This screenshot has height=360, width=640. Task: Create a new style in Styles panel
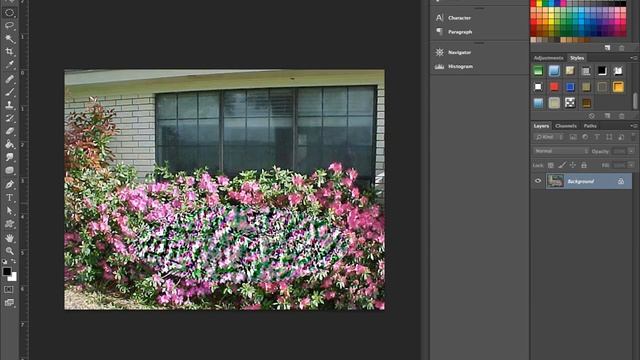[x=607, y=116]
